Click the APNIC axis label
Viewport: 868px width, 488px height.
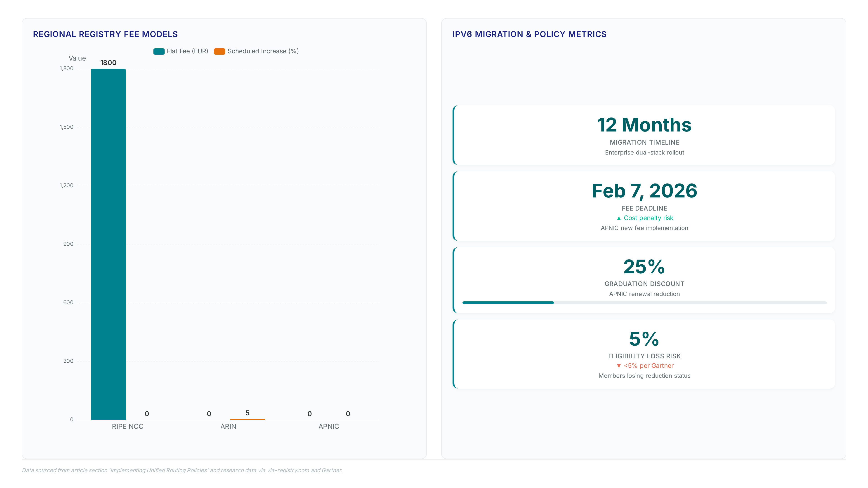pyautogui.click(x=328, y=426)
